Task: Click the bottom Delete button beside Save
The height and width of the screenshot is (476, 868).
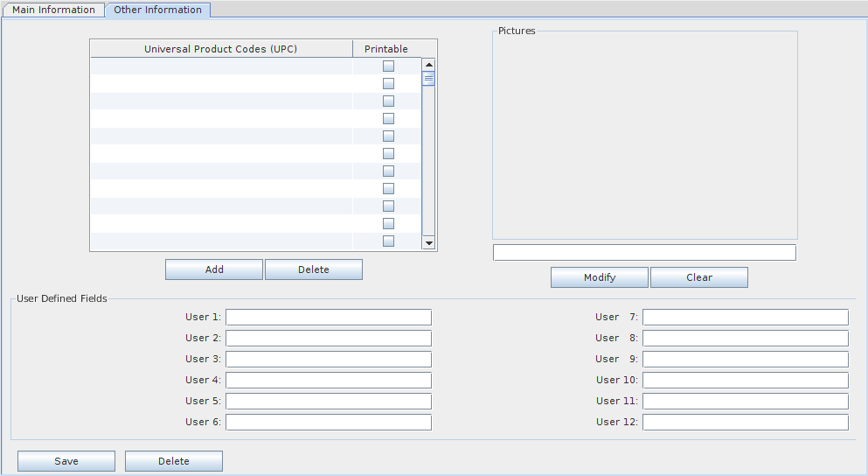Action: point(174,461)
